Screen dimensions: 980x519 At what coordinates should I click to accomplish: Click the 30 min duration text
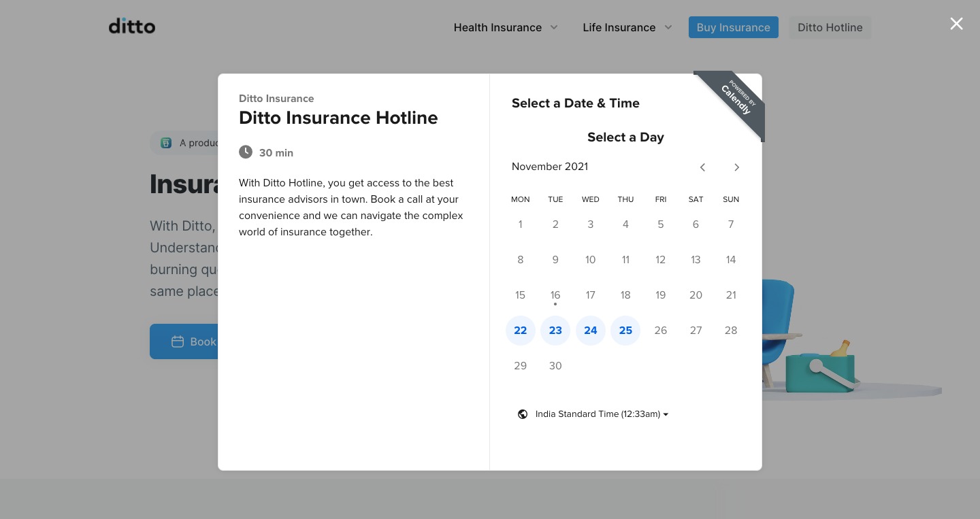tap(276, 153)
